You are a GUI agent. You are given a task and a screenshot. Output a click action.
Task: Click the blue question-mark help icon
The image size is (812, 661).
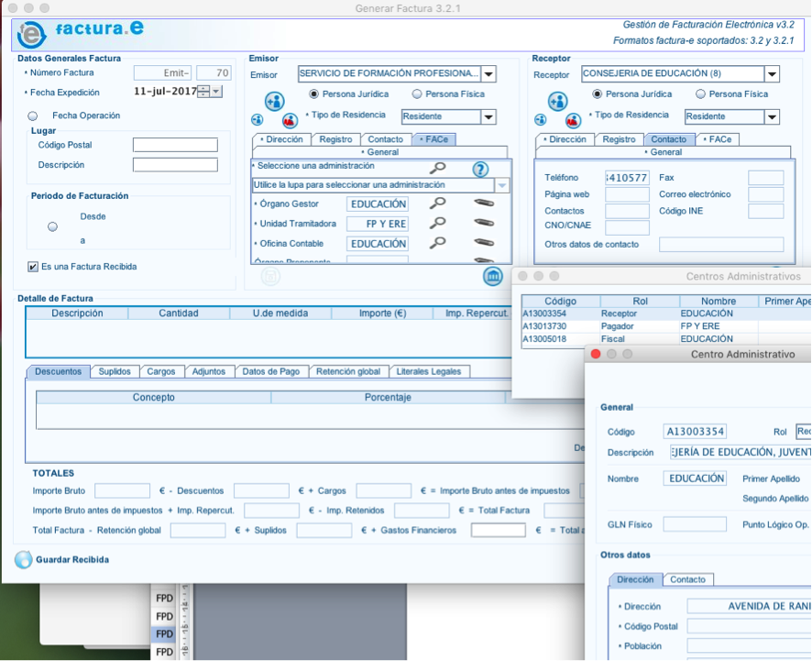[x=480, y=169]
